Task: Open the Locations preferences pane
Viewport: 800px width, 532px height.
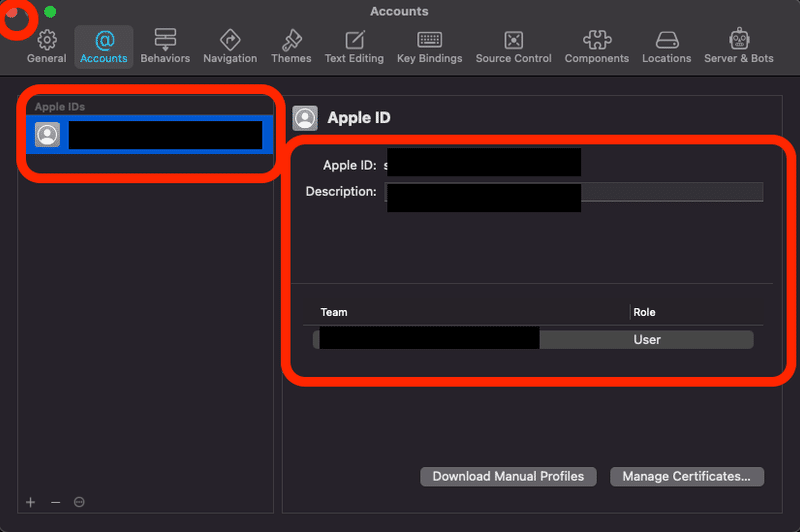Action: tap(667, 47)
